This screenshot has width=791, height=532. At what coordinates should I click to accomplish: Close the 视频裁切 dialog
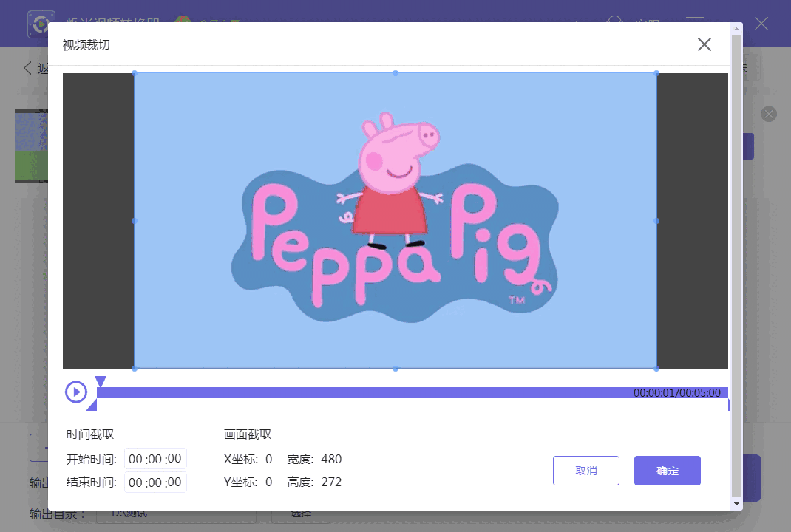(x=705, y=44)
